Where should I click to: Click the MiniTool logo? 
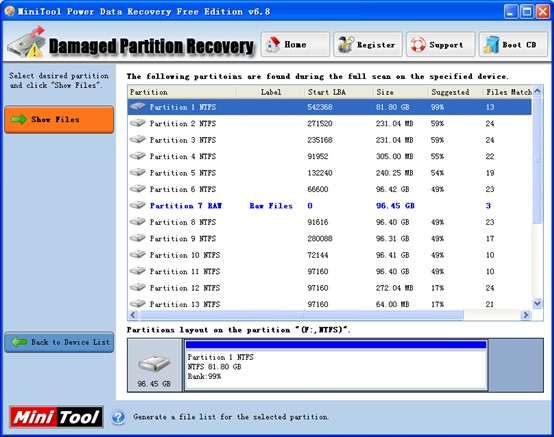click(x=56, y=417)
